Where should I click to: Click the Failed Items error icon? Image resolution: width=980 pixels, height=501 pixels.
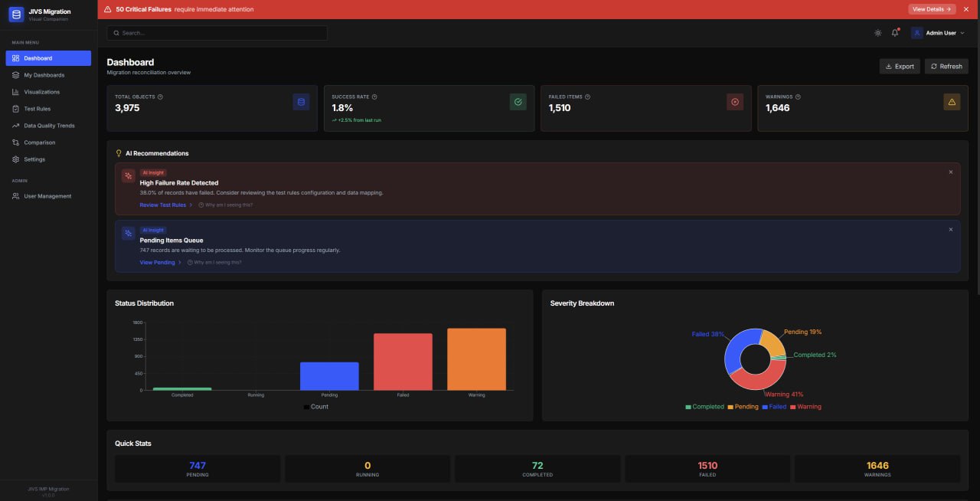coord(735,101)
